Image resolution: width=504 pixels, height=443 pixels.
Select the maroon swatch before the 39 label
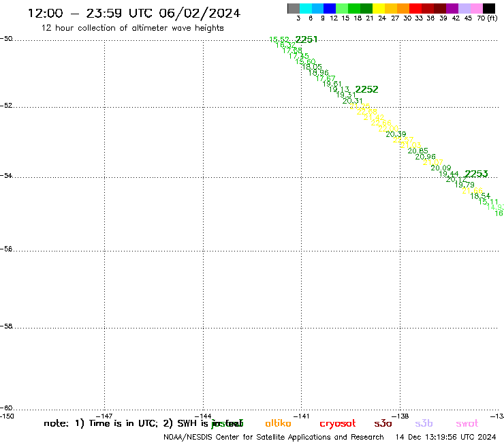[x=440, y=9]
